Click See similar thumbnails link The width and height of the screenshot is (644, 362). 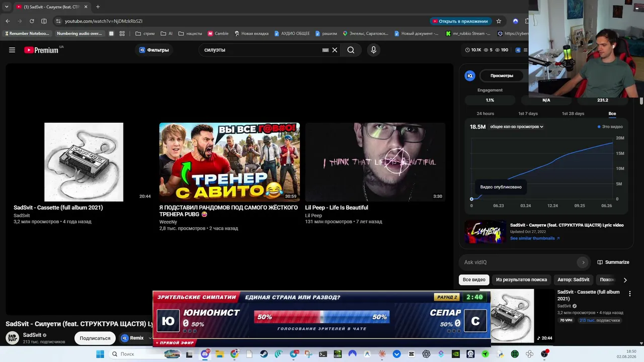pos(535,238)
